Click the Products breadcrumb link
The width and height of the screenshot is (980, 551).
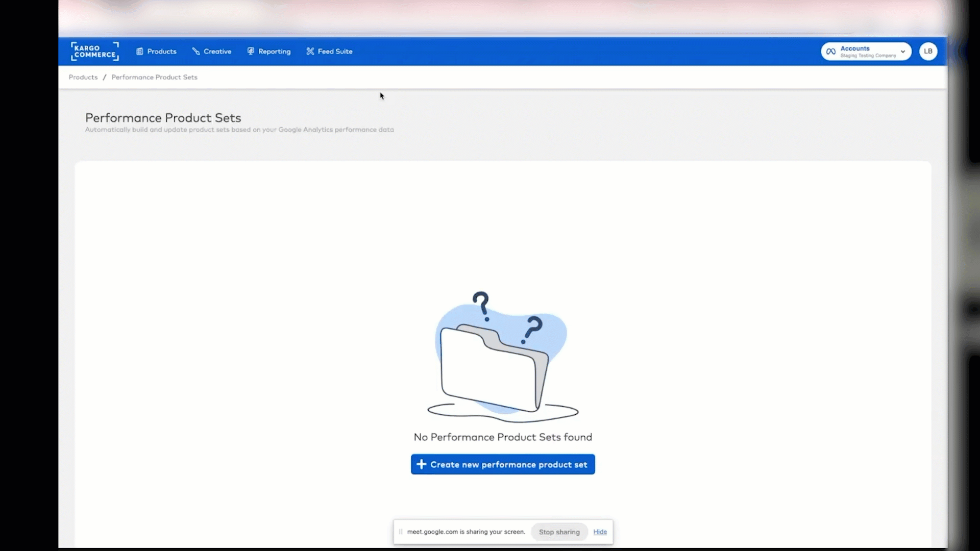pyautogui.click(x=83, y=77)
